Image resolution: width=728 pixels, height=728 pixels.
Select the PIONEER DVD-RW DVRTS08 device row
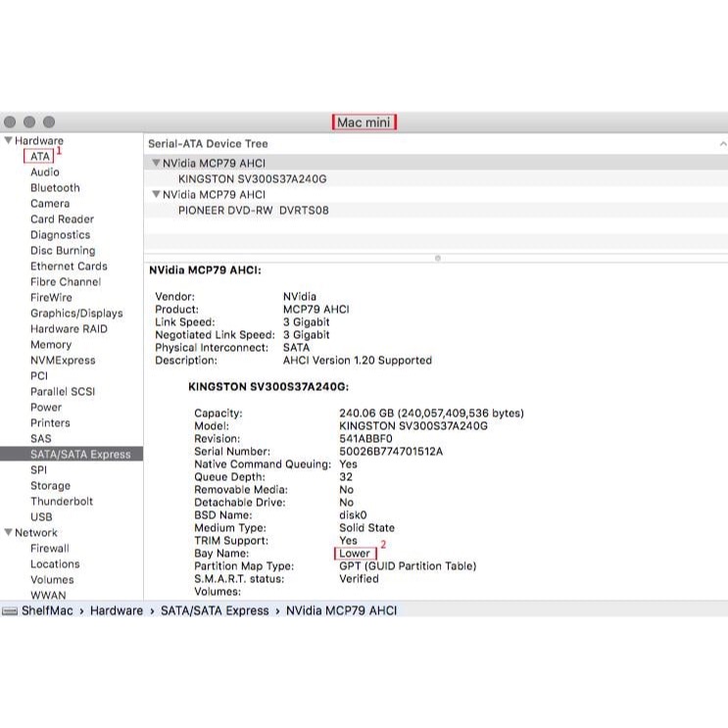(x=436, y=211)
